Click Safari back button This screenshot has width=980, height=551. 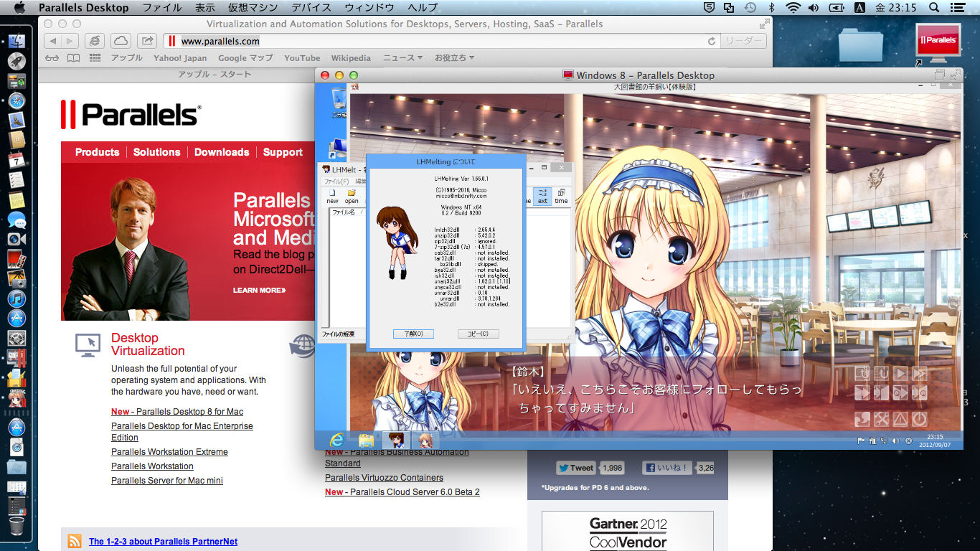(53, 41)
